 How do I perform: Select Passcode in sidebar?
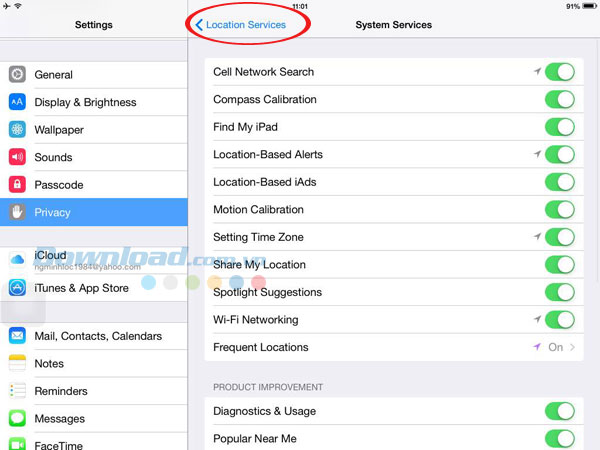point(94,185)
